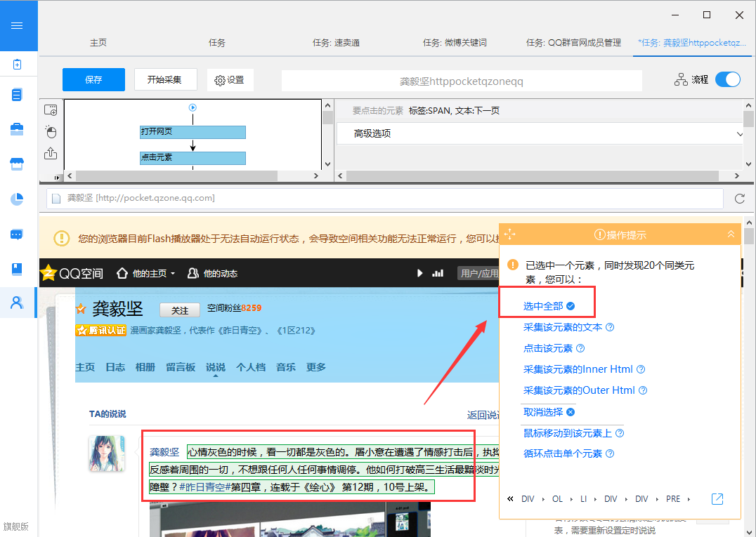Open the book tutorial icon in sidebar

point(17,269)
